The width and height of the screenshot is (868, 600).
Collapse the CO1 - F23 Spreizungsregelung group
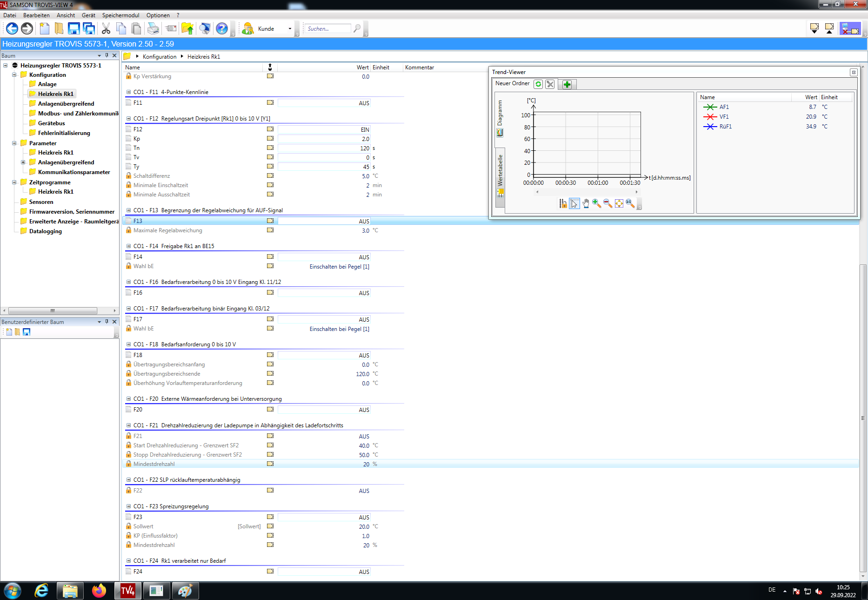click(x=129, y=506)
